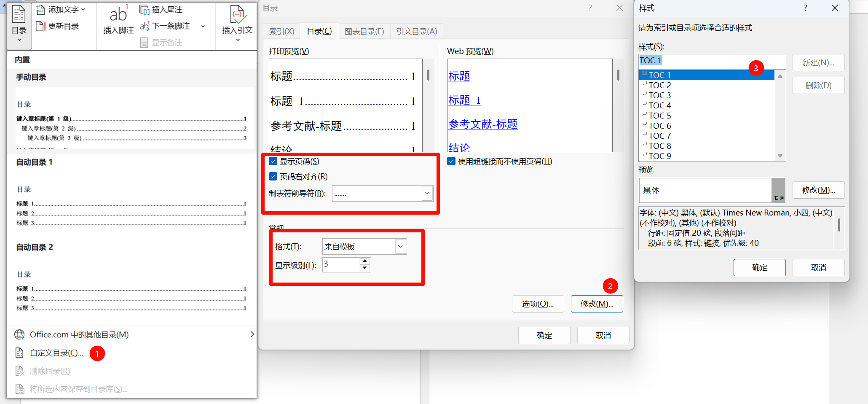Disable 使用超链接而不使用页码 checkbox
Viewport: 868px width, 404px height.
pyautogui.click(x=451, y=162)
